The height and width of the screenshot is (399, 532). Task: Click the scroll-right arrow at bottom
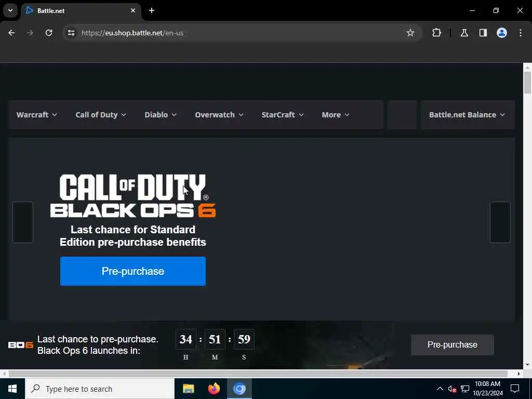tap(519, 374)
